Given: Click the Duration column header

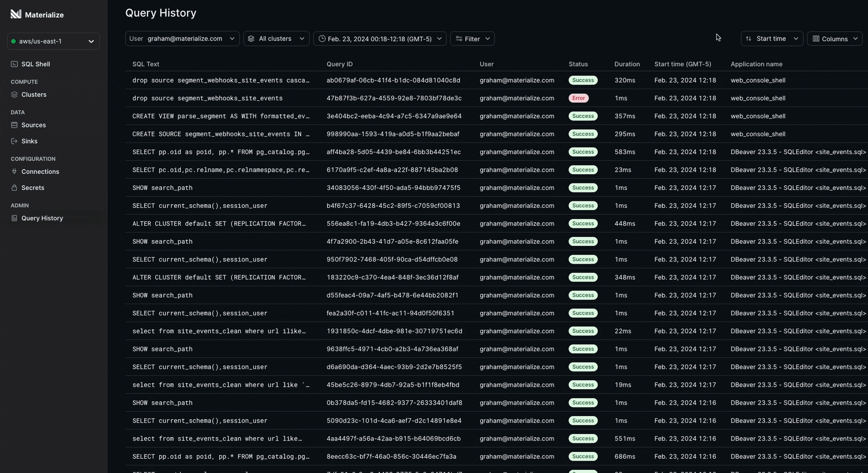Looking at the screenshot, I should pos(627,64).
